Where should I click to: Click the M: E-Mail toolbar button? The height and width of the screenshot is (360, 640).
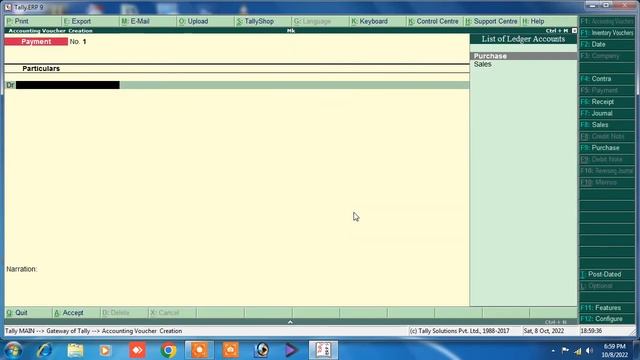click(x=148, y=21)
